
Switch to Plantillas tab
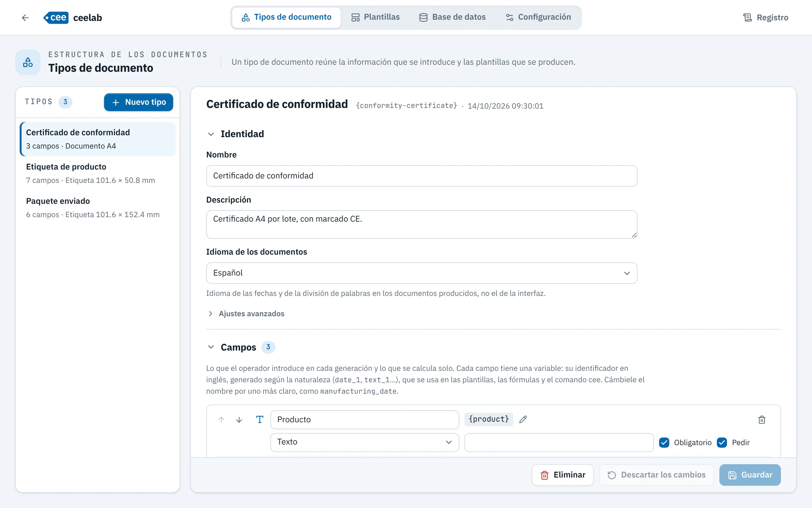376,17
